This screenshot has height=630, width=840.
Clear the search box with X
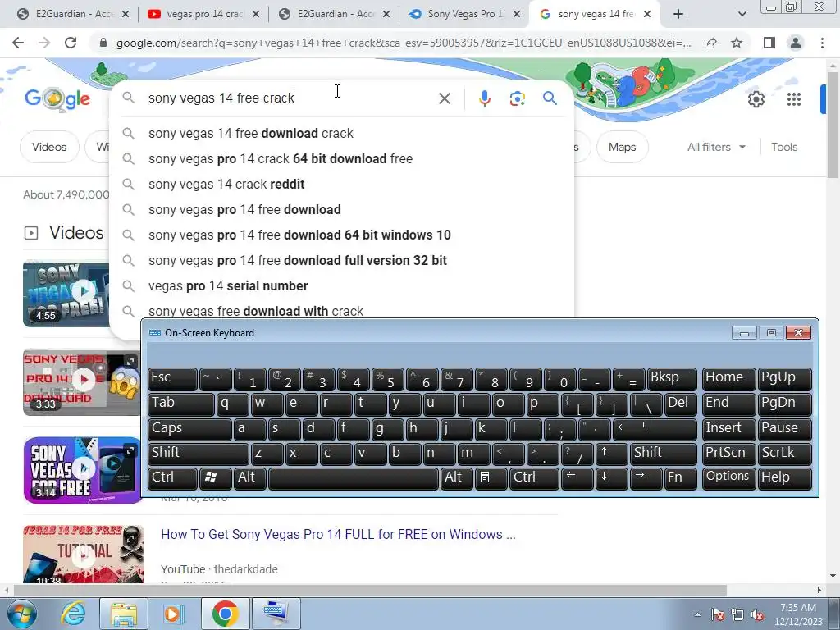tap(444, 98)
